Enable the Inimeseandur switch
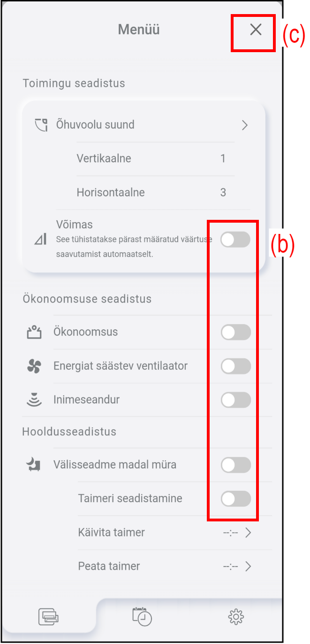The height and width of the screenshot is (644, 310). [x=236, y=400]
